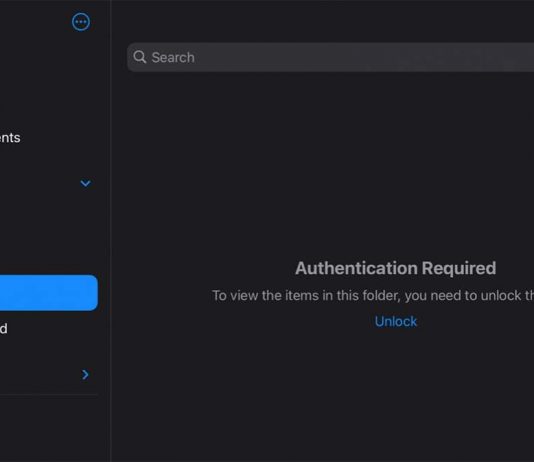
Task: Open the circled ellipsis more-options menu
Action: [x=81, y=22]
